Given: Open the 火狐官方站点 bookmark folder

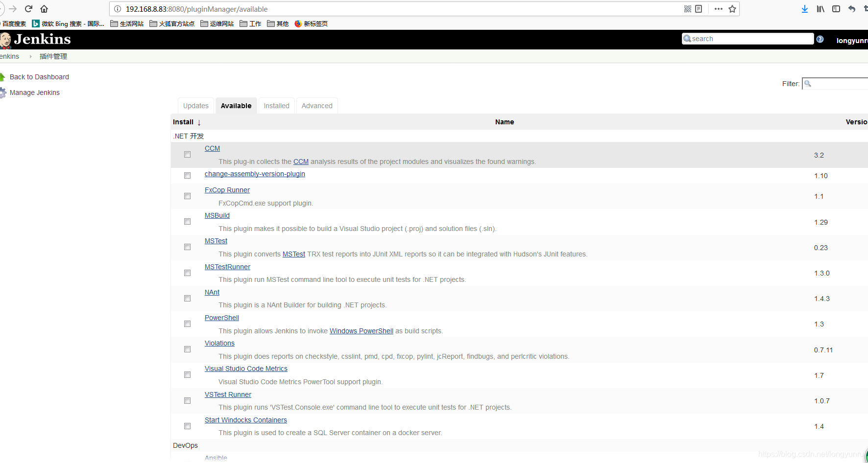Looking at the screenshot, I should coord(172,23).
